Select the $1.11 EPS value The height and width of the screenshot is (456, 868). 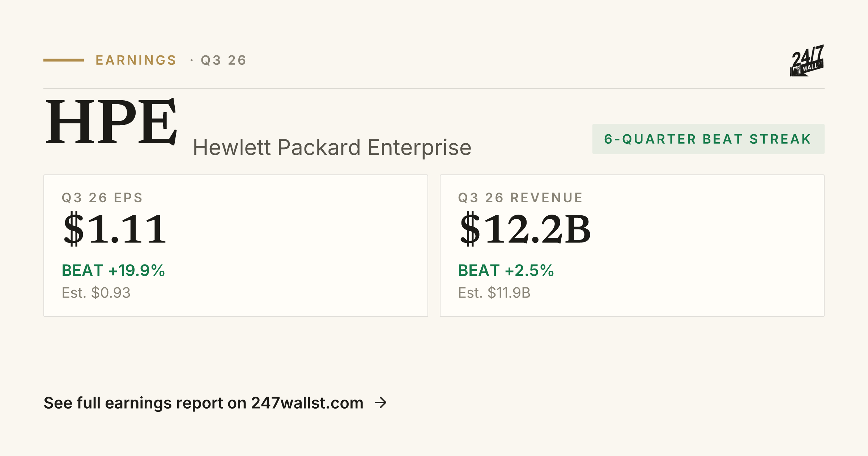115,229
